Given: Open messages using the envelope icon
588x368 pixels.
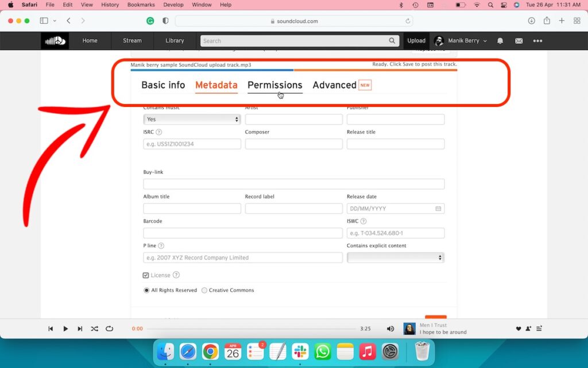Looking at the screenshot, I should (x=519, y=41).
